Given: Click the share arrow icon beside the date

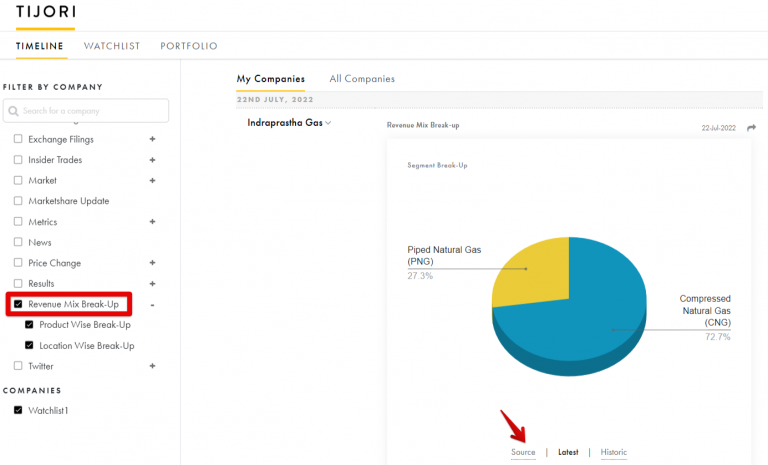Looking at the screenshot, I should pos(751,127).
